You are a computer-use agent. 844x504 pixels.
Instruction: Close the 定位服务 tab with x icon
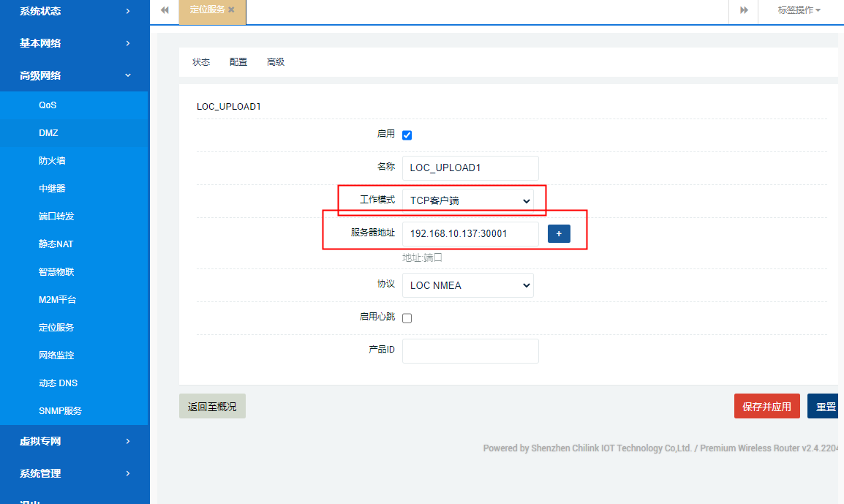coord(231,10)
